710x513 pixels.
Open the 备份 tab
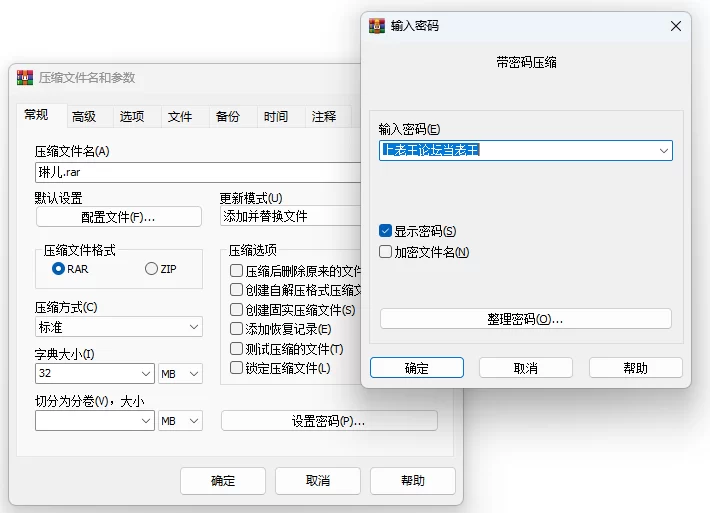(x=228, y=117)
